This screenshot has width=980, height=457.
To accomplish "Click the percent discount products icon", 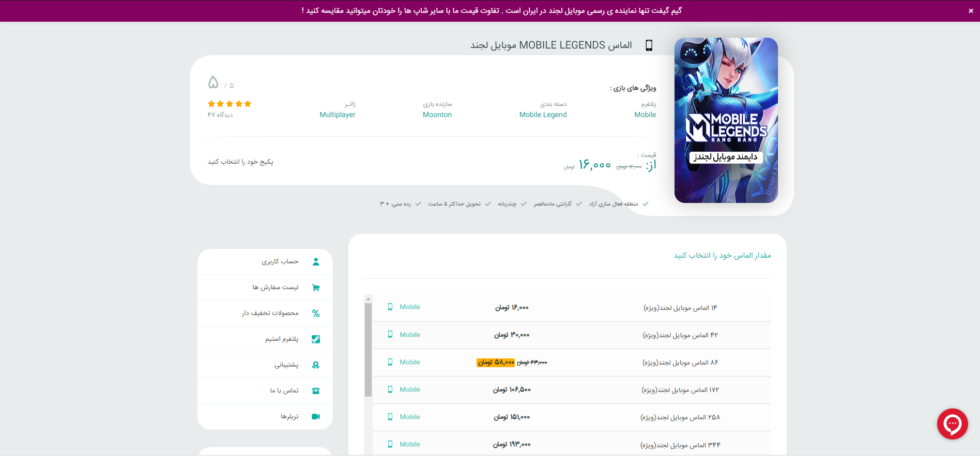I will (x=316, y=313).
